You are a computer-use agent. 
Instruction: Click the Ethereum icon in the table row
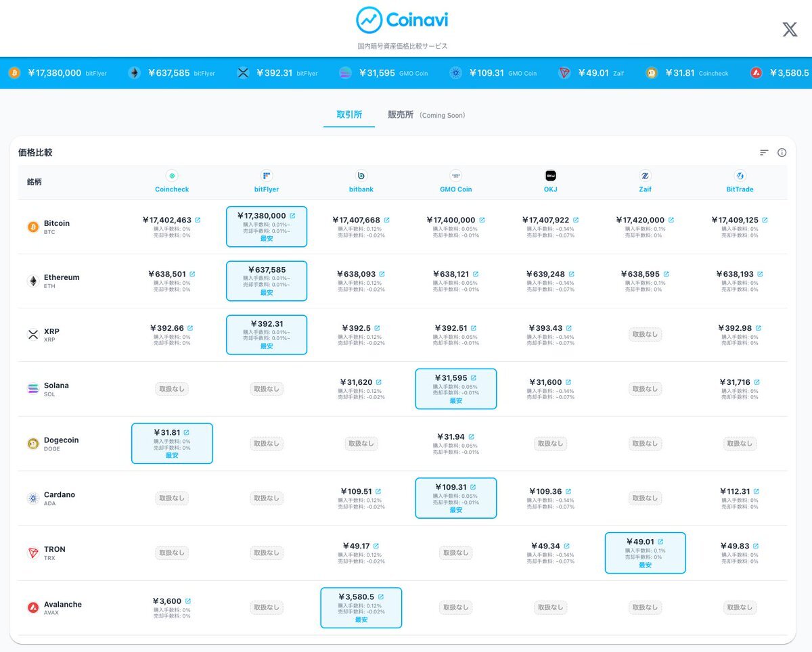pos(32,281)
